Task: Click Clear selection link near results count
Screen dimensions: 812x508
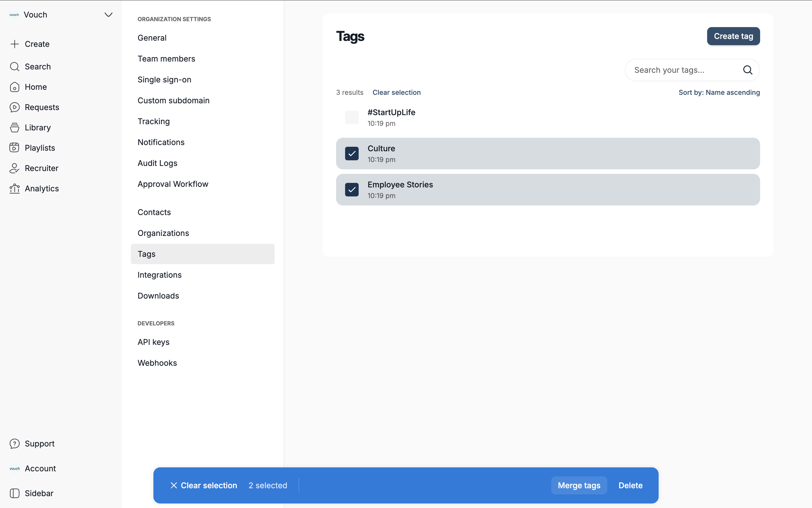Action: 396,92
